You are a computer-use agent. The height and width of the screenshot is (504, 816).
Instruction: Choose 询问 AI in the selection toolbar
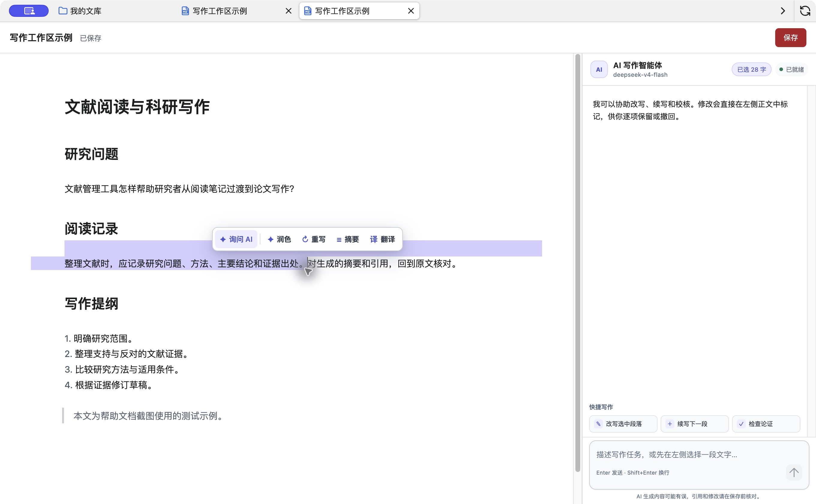click(236, 239)
